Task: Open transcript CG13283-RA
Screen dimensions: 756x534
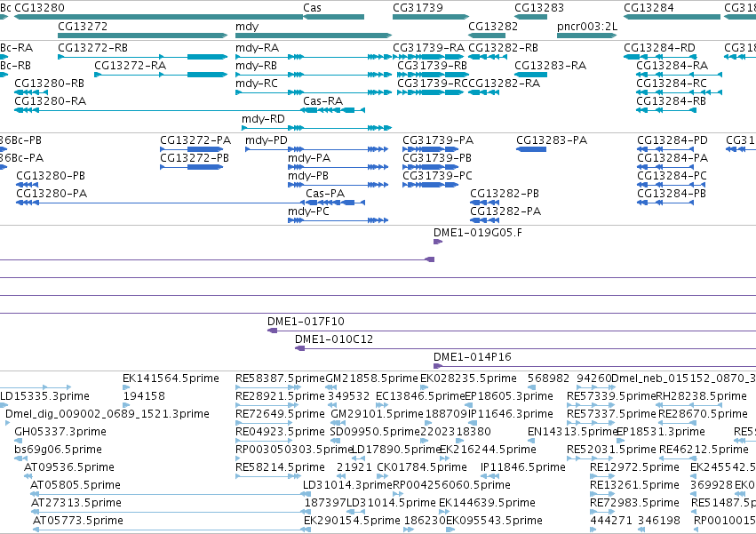Action: [x=550, y=66]
